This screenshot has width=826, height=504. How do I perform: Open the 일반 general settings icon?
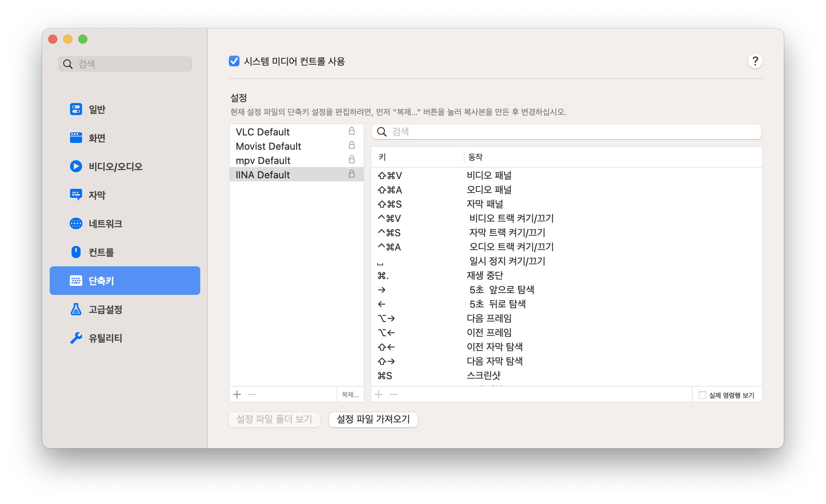pos(76,109)
